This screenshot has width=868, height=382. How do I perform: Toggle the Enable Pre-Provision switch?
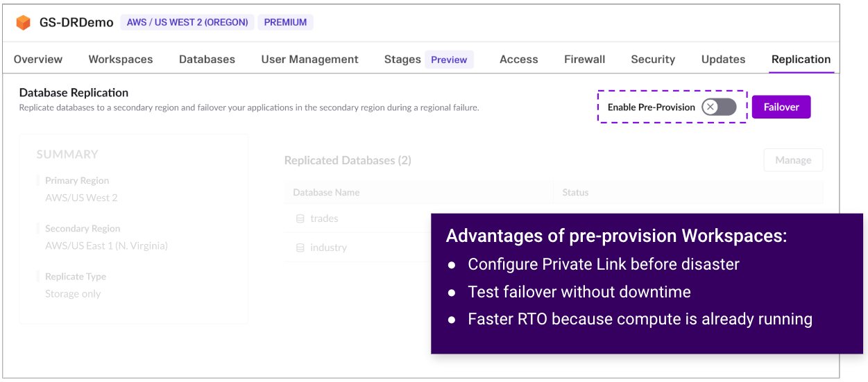pos(718,107)
